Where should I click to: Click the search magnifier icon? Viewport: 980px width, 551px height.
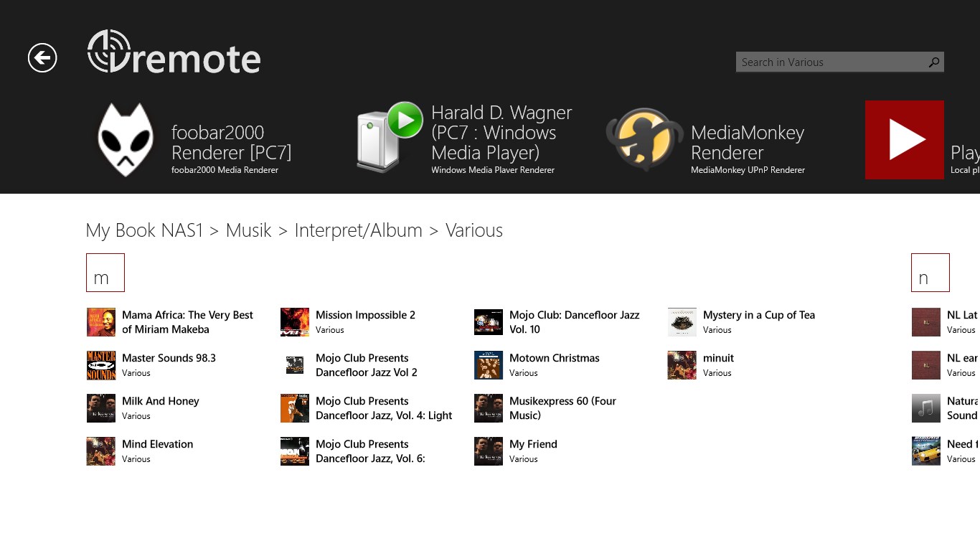coord(933,62)
